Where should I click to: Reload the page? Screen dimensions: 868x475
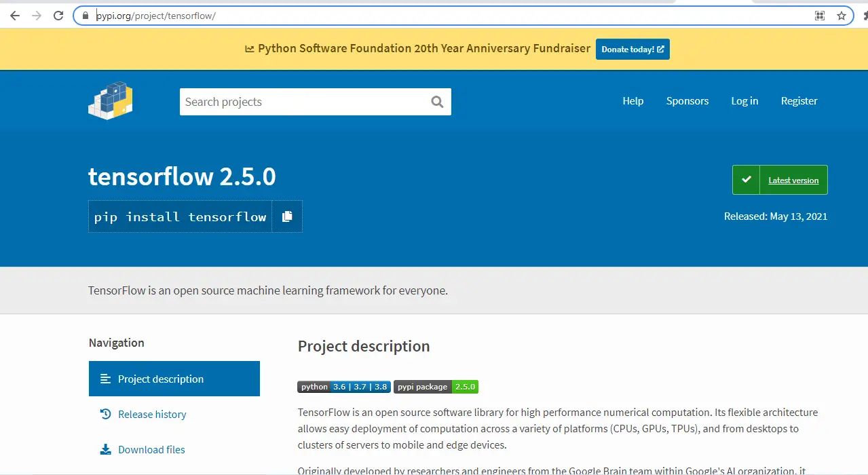(x=59, y=16)
